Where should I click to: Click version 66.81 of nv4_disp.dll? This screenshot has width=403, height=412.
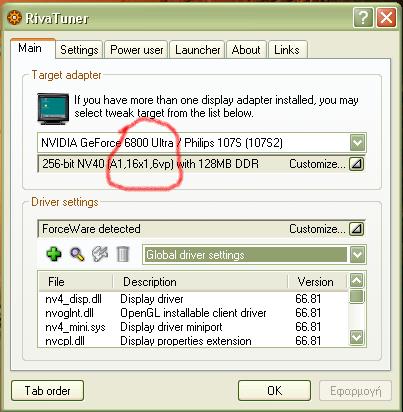[308, 299]
